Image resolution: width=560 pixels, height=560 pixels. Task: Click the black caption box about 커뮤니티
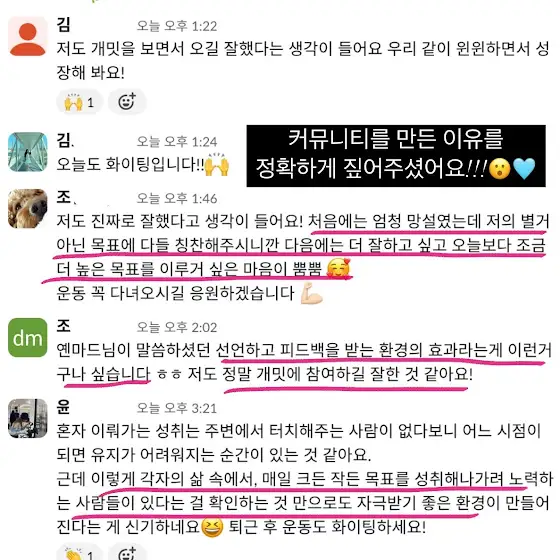[396, 156]
